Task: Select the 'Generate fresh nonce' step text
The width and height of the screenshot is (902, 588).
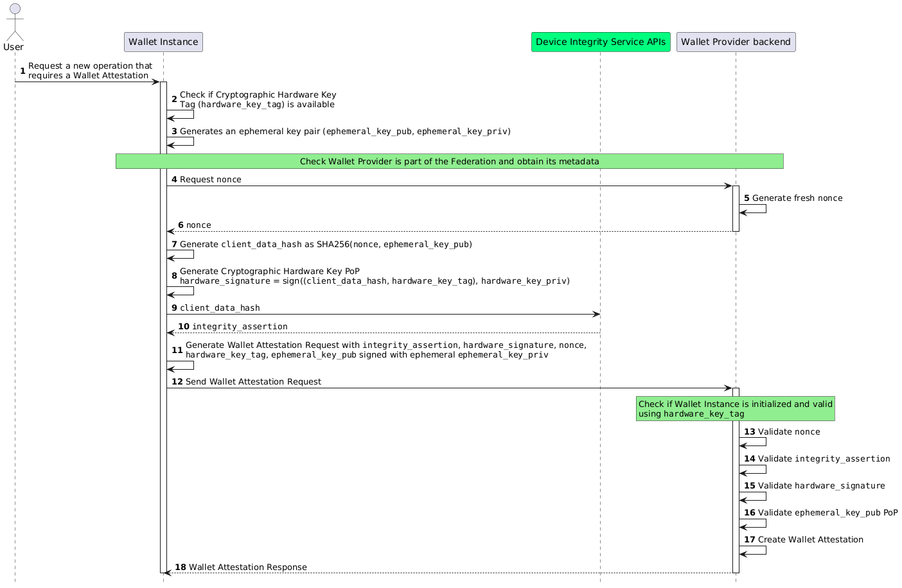Action: click(797, 198)
